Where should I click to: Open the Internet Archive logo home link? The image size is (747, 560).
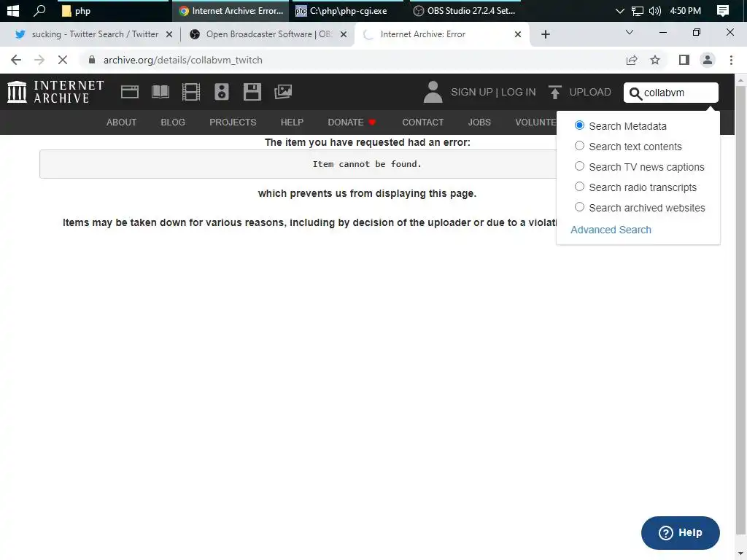[x=55, y=92]
